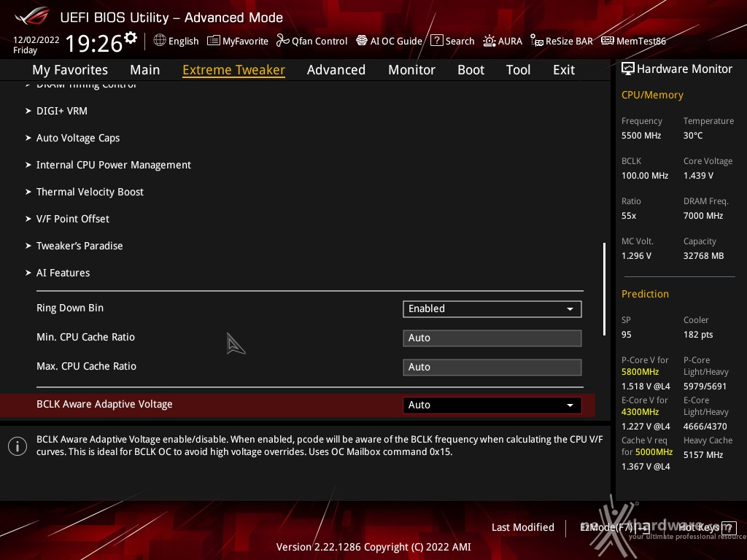Click the settings list scrollbar
This screenshot has height=560, width=747.
(x=604, y=289)
